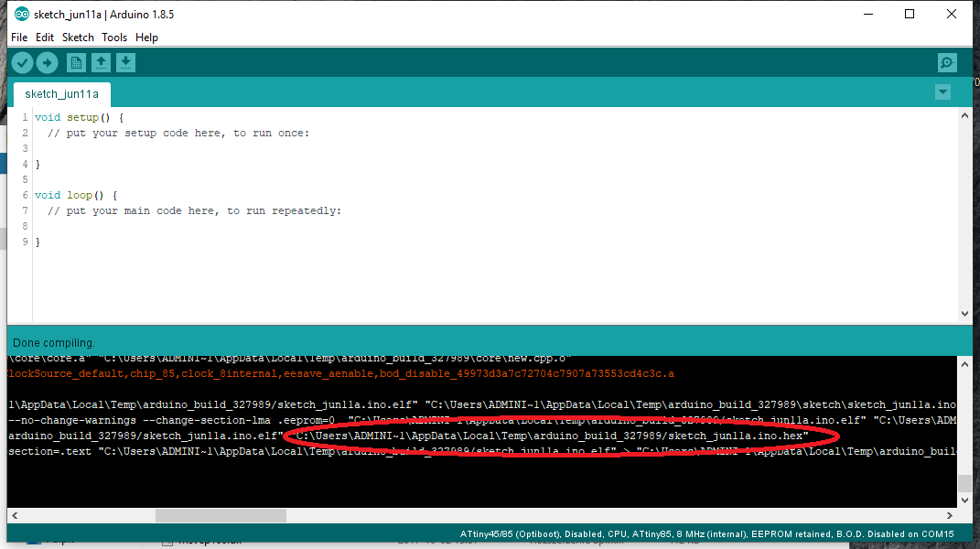Open the Tools menu
Viewport: 980px width, 549px height.
pyautogui.click(x=114, y=38)
